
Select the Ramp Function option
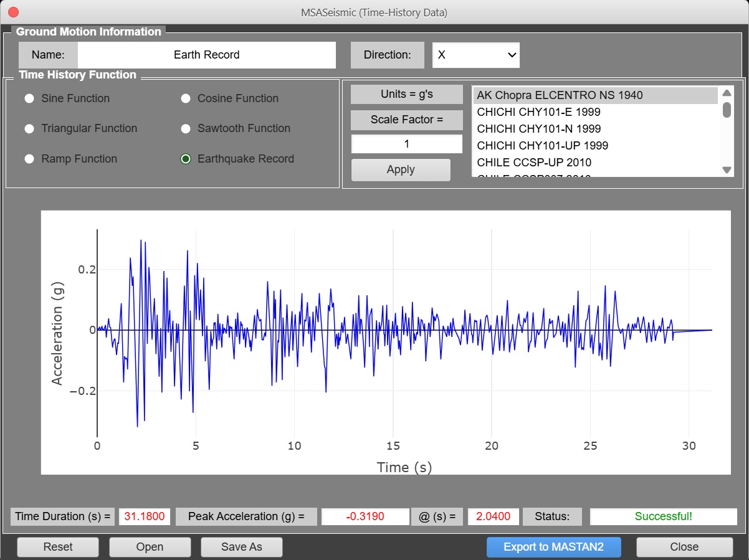(x=29, y=159)
